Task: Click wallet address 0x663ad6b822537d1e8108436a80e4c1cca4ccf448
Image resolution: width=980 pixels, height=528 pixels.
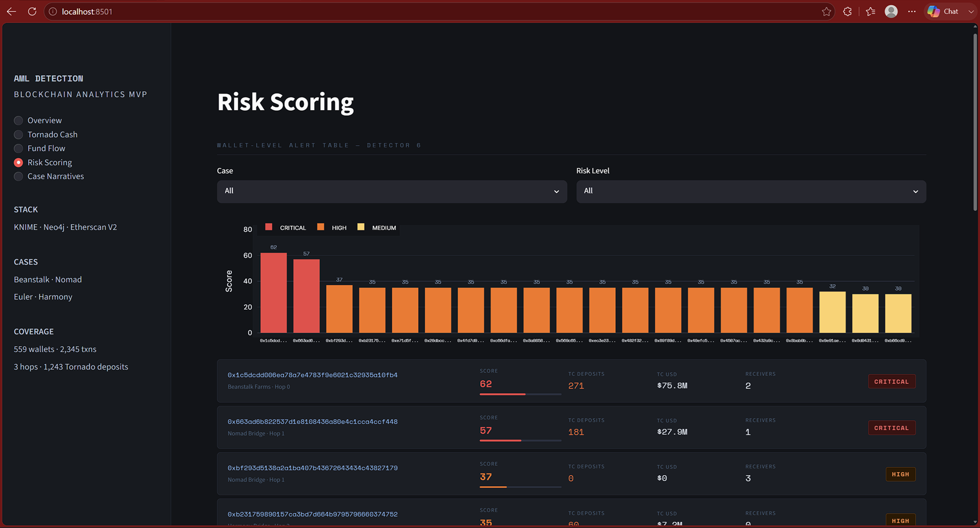Action: click(312, 422)
